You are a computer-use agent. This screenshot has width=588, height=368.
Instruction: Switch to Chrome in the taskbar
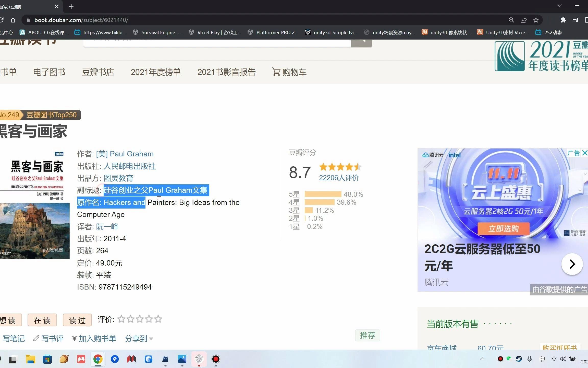98,359
